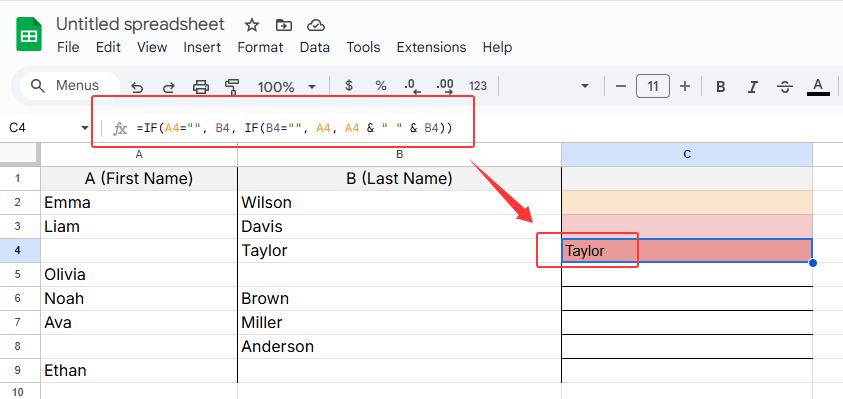Expand the font family dropdown arrow
The width and height of the screenshot is (843, 399).
(585, 86)
